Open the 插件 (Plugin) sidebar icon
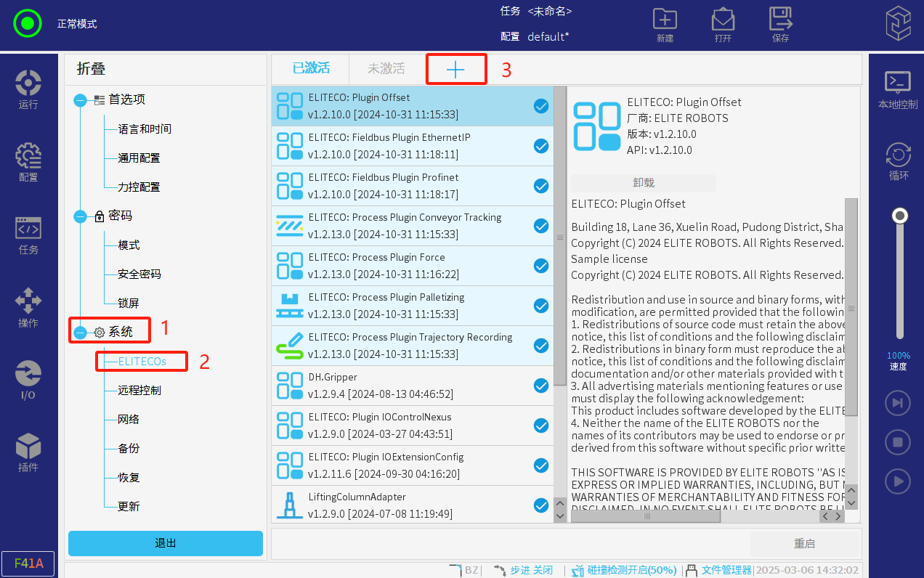This screenshot has height=578, width=924. 28,452
